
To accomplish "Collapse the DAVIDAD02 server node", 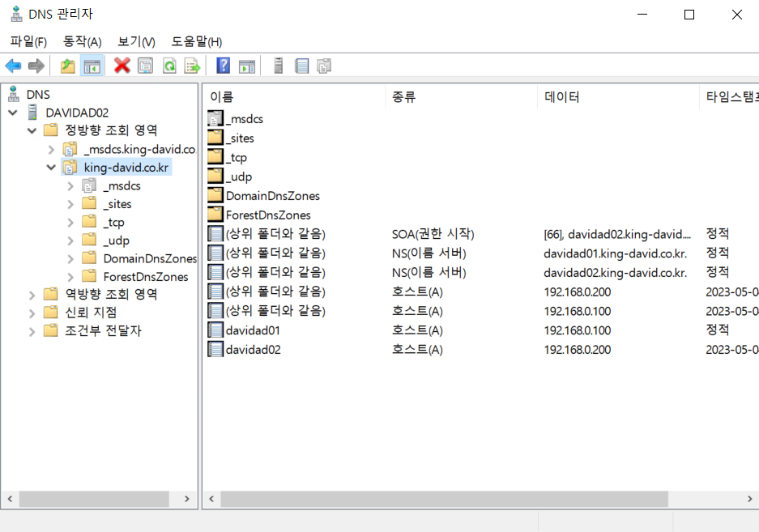I will 13,113.
